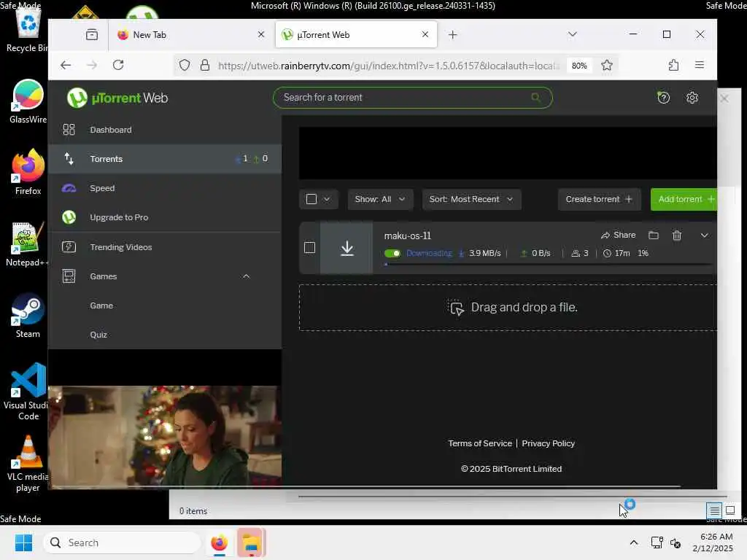Open the Terms of Service link
The width and height of the screenshot is (747, 560).
point(480,443)
